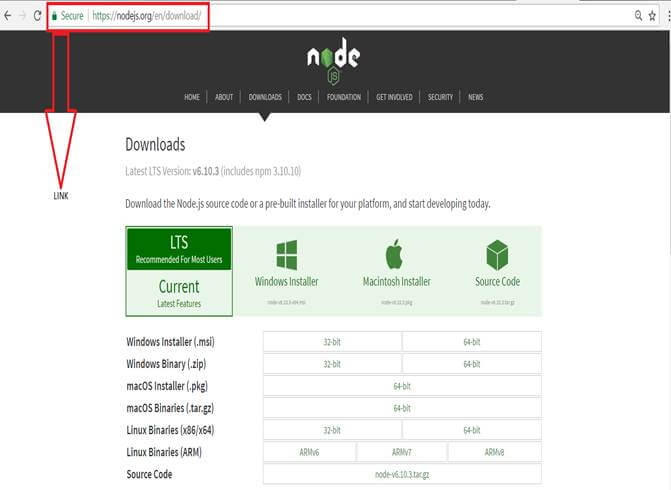The height and width of the screenshot is (490, 671).
Task: Click the nodejs.org URL in address bar
Action: click(146, 16)
